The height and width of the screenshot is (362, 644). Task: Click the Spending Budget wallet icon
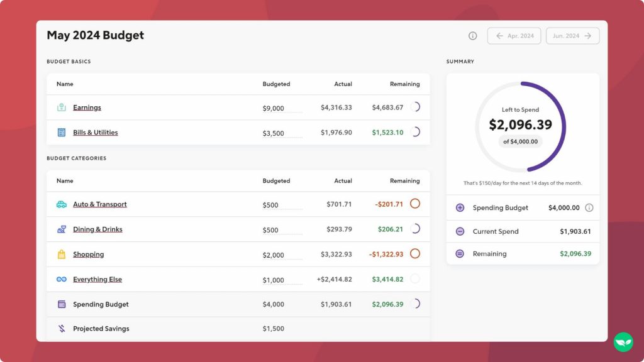(60, 304)
